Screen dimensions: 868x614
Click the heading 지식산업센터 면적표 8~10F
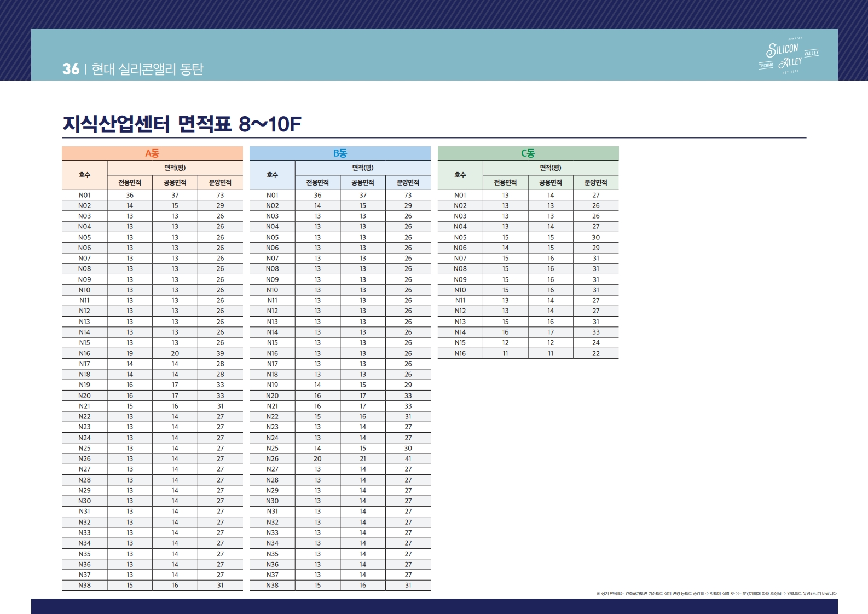182,124
